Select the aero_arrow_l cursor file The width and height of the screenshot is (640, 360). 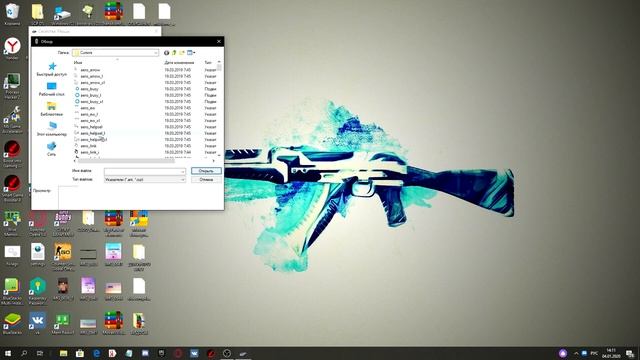point(91,76)
